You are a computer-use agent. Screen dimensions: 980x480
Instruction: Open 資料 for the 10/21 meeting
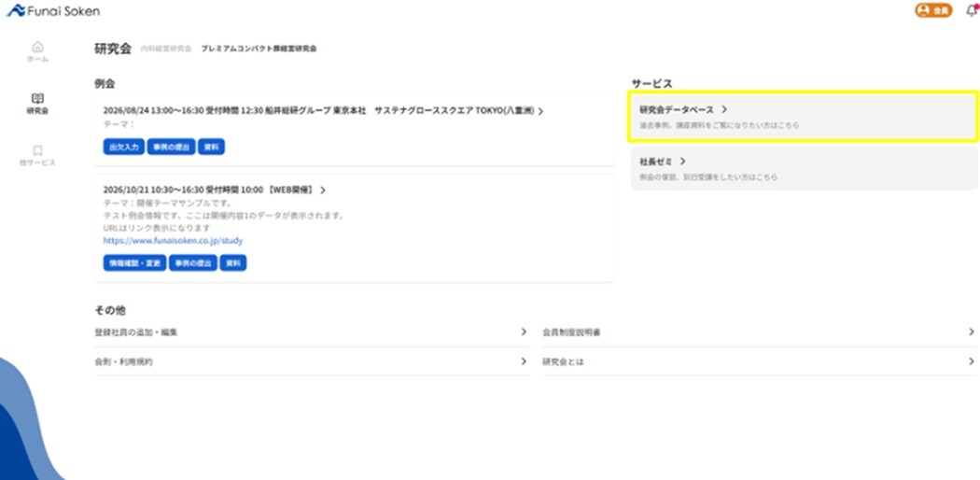233,263
